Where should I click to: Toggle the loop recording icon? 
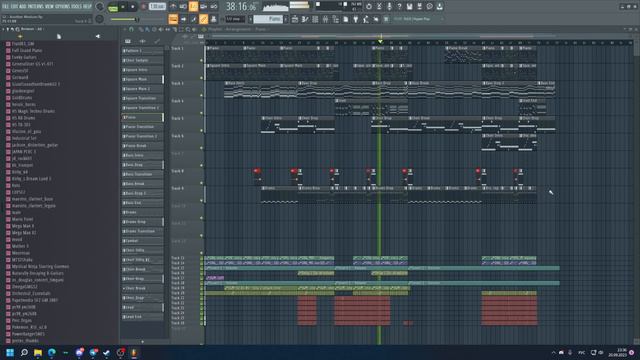click(x=213, y=7)
